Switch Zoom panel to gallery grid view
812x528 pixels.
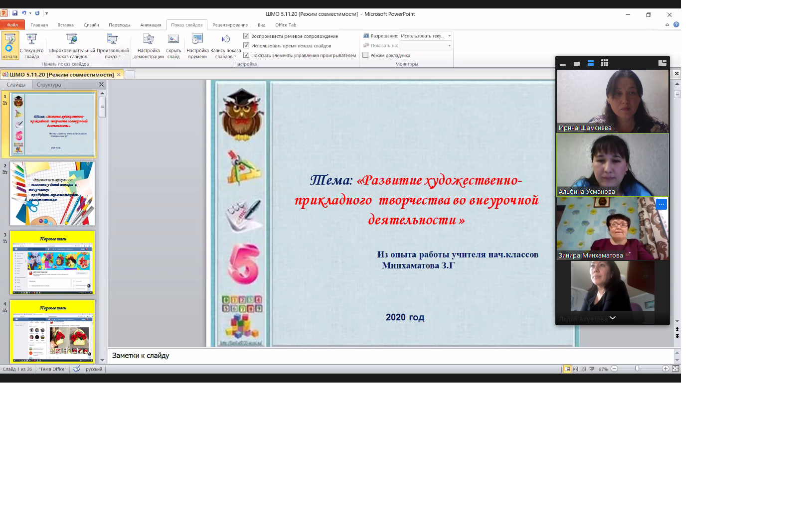pyautogui.click(x=605, y=63)
